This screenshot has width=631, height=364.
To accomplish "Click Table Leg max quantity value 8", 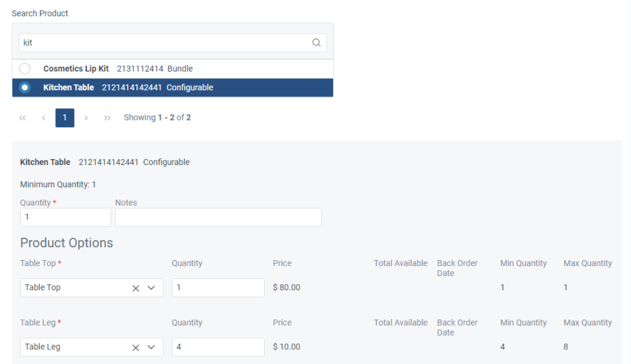I will (566, 347).
